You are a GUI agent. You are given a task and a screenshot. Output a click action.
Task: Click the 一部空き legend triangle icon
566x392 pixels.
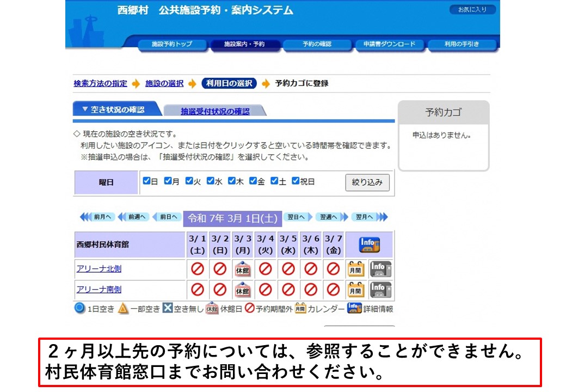[123, 309]
